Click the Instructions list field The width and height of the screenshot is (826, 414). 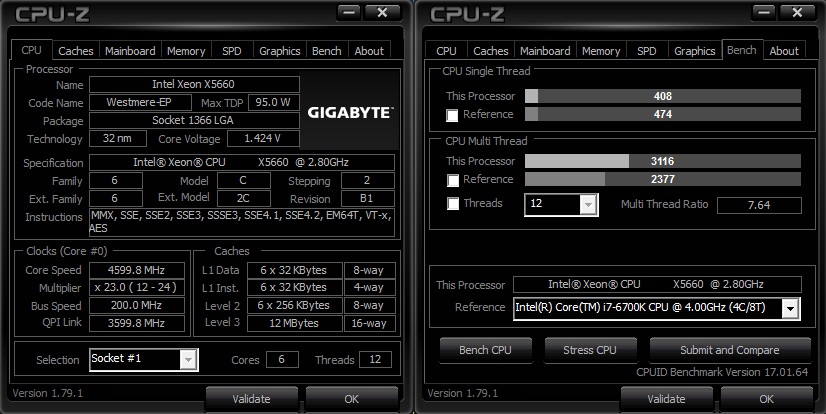click(241, 222)
